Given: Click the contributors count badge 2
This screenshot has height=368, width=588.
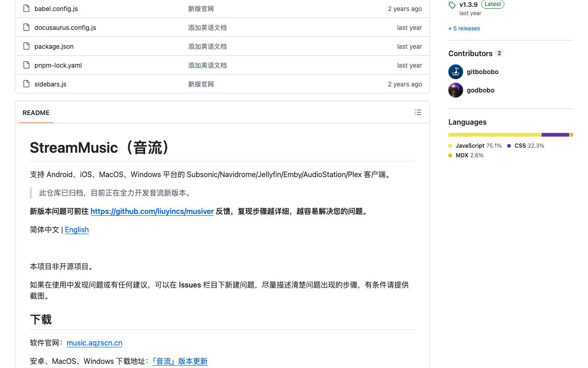Looking at the screenshot, I should click(499, 53).
